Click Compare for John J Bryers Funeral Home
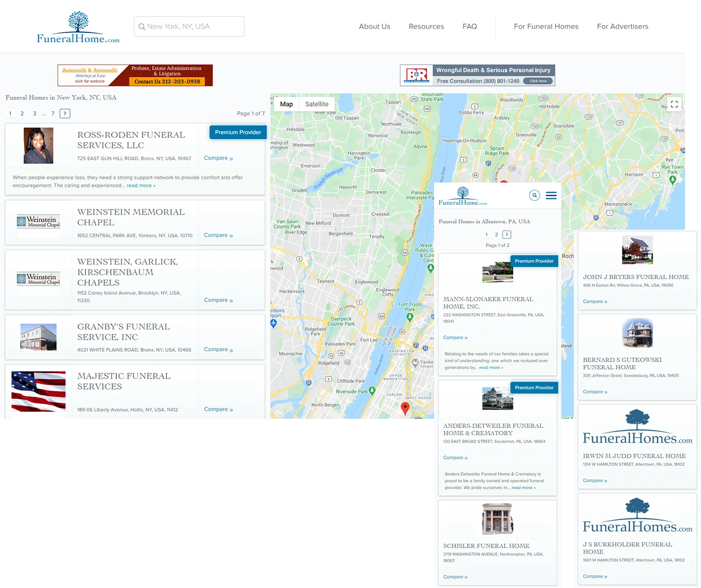701x588 pixels. [595, 302]
